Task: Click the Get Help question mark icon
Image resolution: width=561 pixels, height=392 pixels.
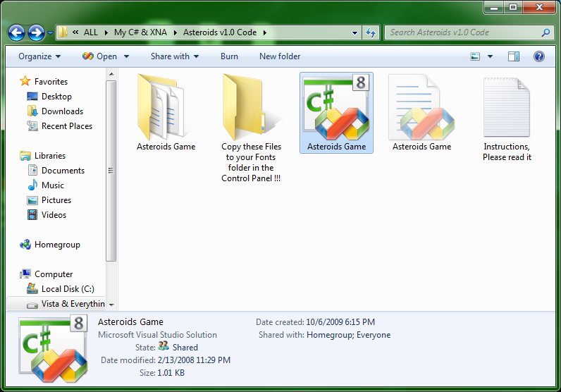Action: [538, 56]
